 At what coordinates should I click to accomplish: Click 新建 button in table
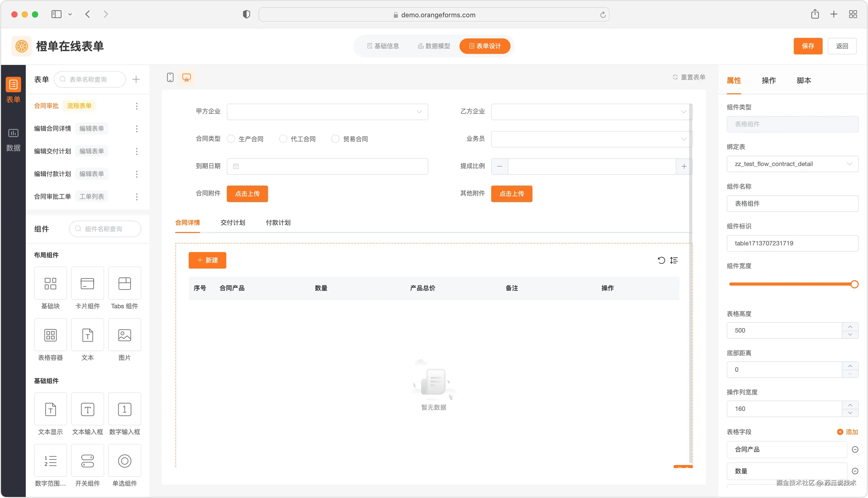click(207, 260)
